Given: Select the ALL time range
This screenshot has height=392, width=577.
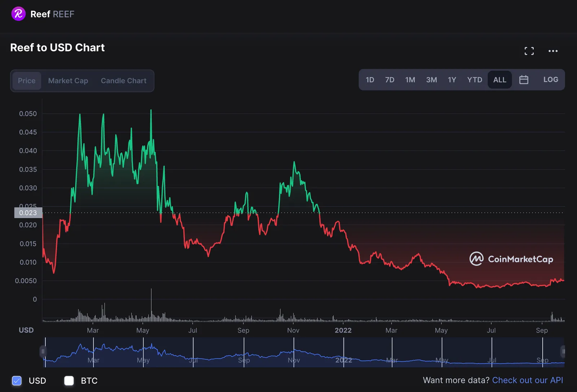Looking at the screenshot, I should 500,80.
